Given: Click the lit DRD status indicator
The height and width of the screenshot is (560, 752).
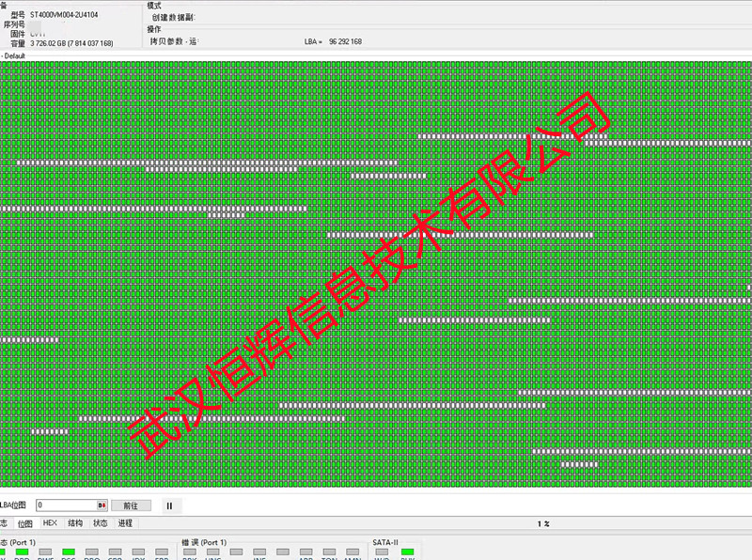Looking at the screenshot, I should 22,552.
